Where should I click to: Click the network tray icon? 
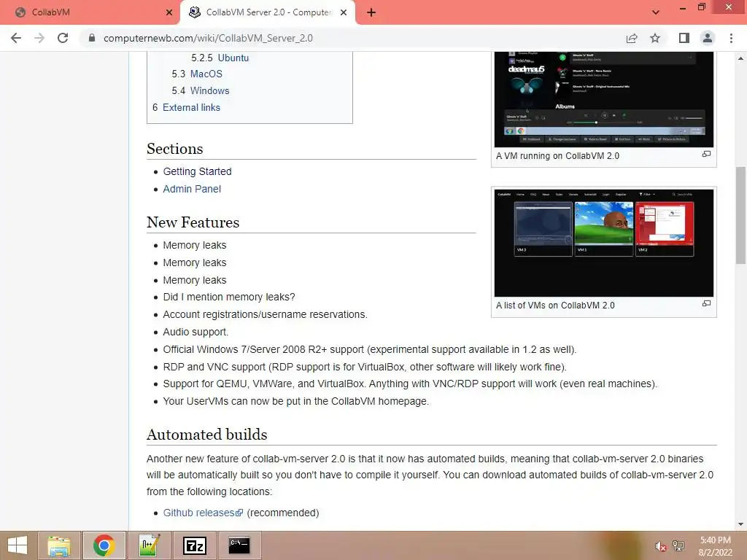coord(678,546)
